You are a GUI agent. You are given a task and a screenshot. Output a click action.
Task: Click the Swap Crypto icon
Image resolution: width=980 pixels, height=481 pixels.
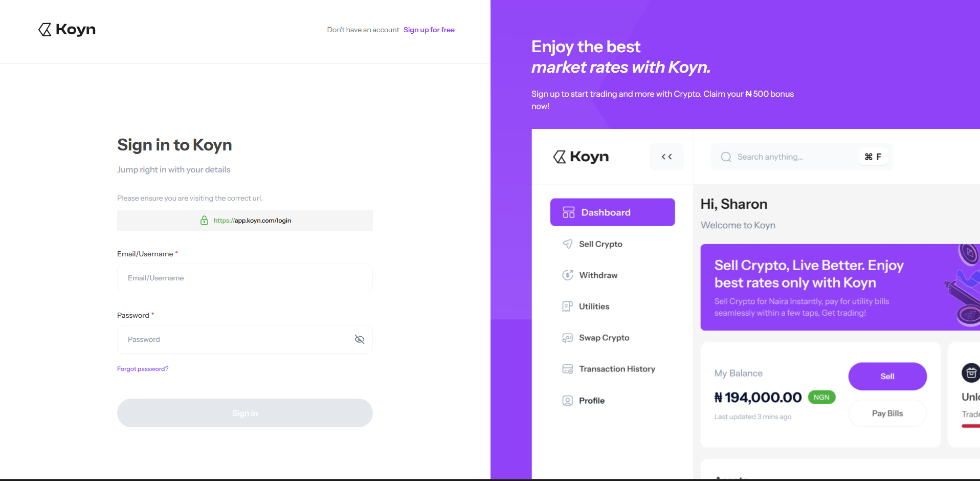(x=568, y=338)
